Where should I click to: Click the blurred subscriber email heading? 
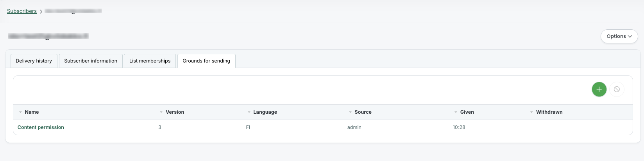click(48, 36)
